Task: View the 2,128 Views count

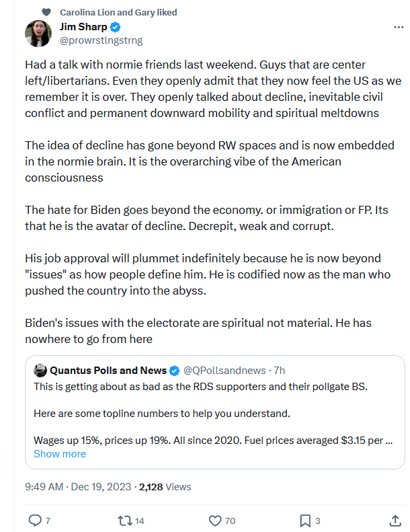Action: (165, 487)
